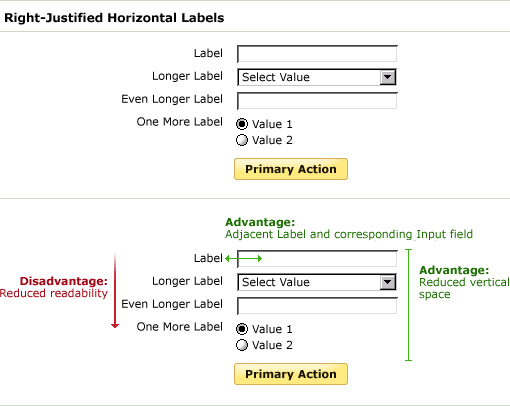510x406 pixels.
Task: Click the 'Right-Justified Horizontal Labels' heading
Action: (114, 18)
